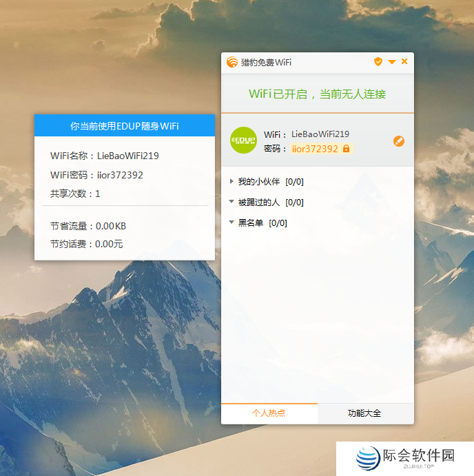Click the 猎豹免费WiFi window title

pyautogui.click(x=266, y=62)
